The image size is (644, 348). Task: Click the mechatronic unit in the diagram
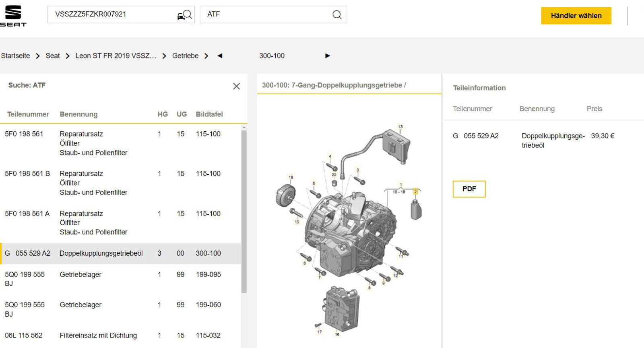[x=341, y=308]
